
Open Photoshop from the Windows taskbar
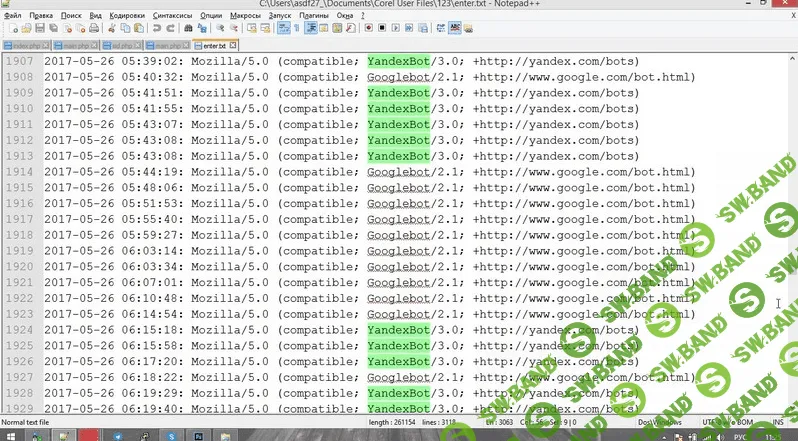pyautogui.click(x=199, y=435)
